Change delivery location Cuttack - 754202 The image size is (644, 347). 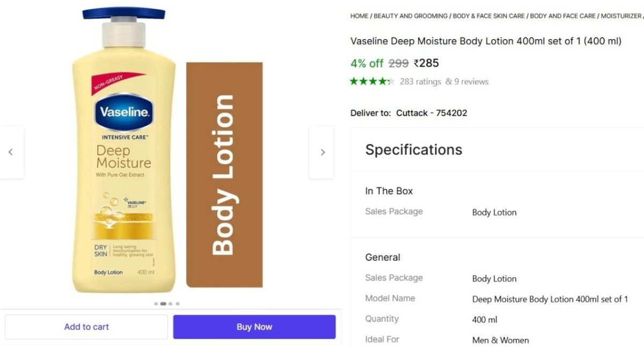[x=431, y=113]
